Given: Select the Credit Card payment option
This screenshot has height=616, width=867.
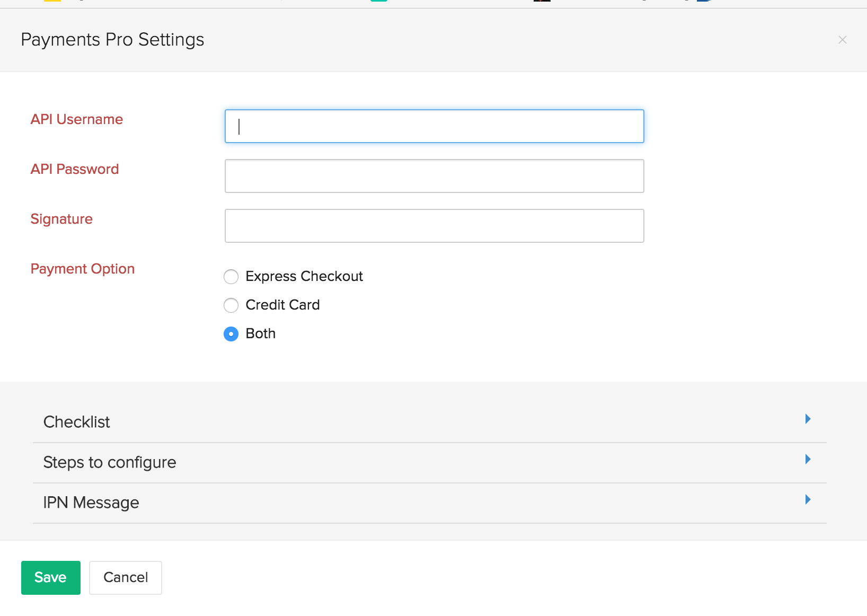Looking at the screenshot, I should click(x=231, y=305).
